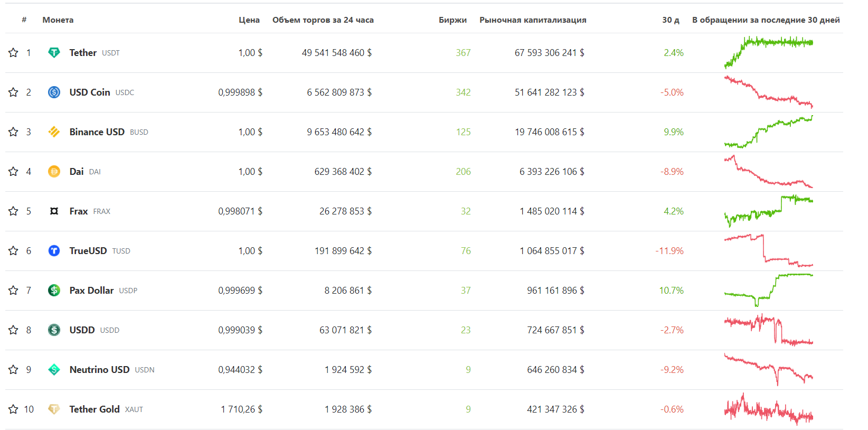Open the Binance USD coin link

[97, 132]
